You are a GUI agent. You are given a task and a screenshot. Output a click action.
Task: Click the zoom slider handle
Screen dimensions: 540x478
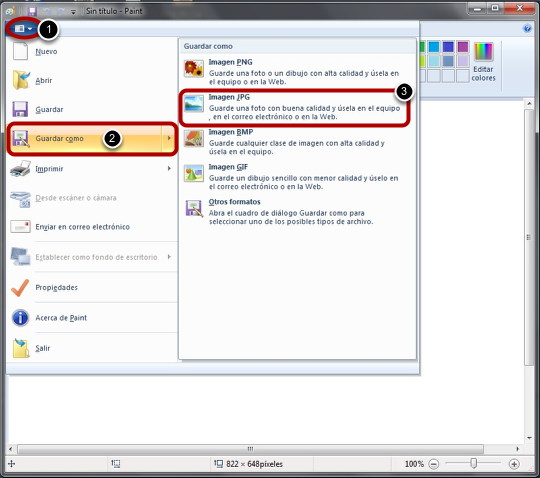(474, 464)
